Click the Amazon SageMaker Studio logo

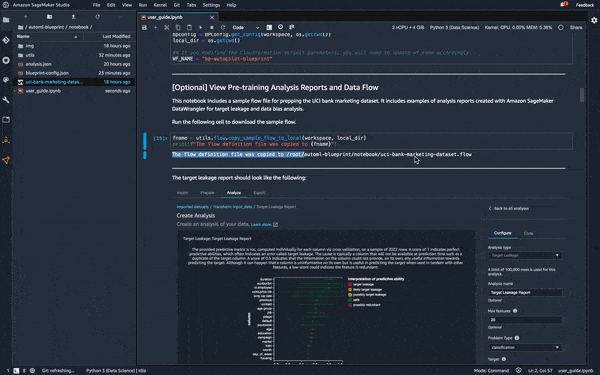tap(6, 5)
